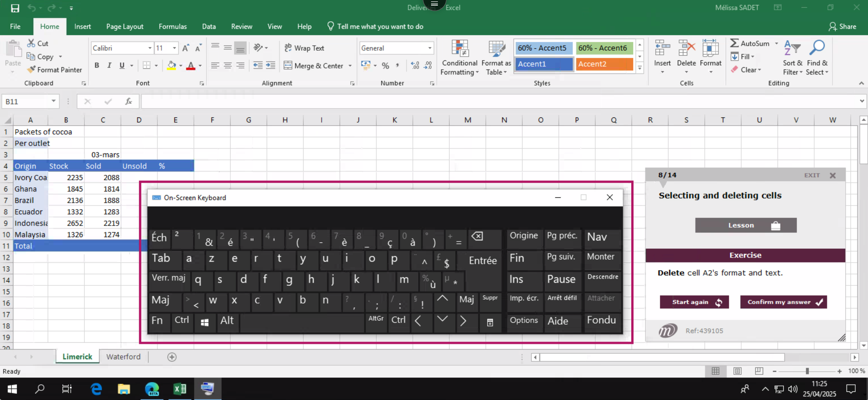868x400 pixels.
Task: Open the font size dropdown
Action: point(174,48)
